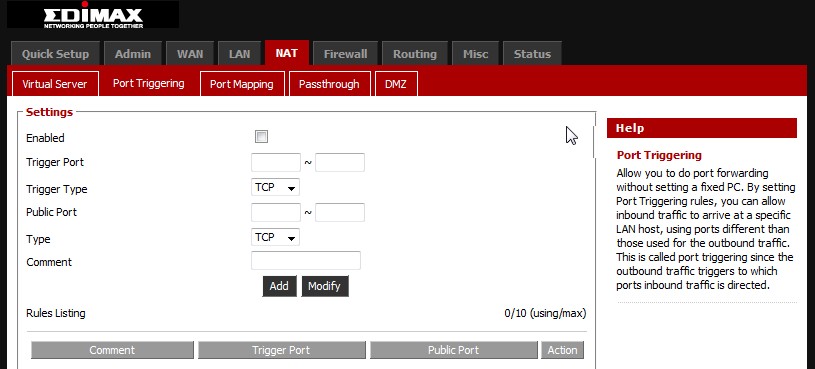Click the 'Trigger Type' label
The image size is (815, 369).
[57, 189]
